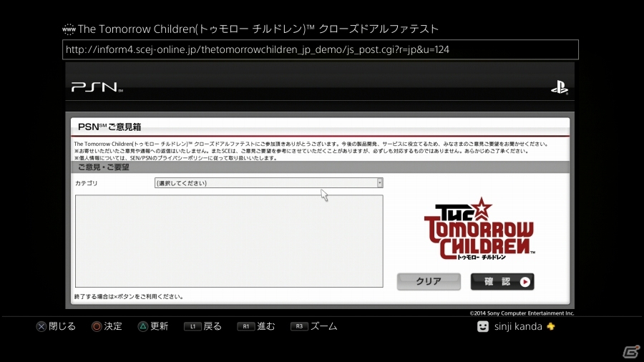Click the PlayStation Plus icon beside username
This screenshot has width=644, height=362.
[x=551, y=326]
